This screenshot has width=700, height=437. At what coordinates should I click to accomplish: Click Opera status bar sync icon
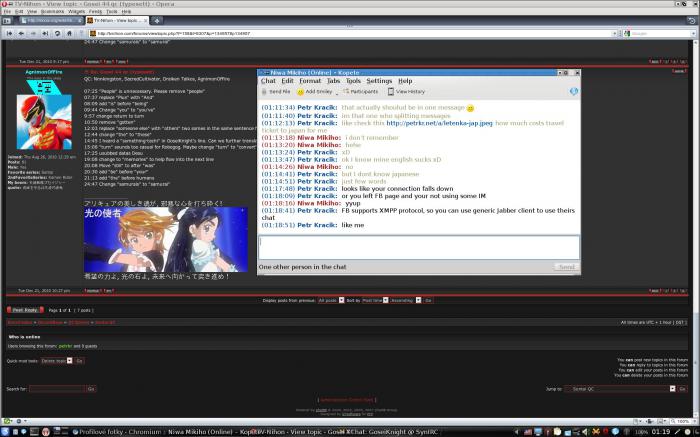pyautogui.click(x=7, y=421)
